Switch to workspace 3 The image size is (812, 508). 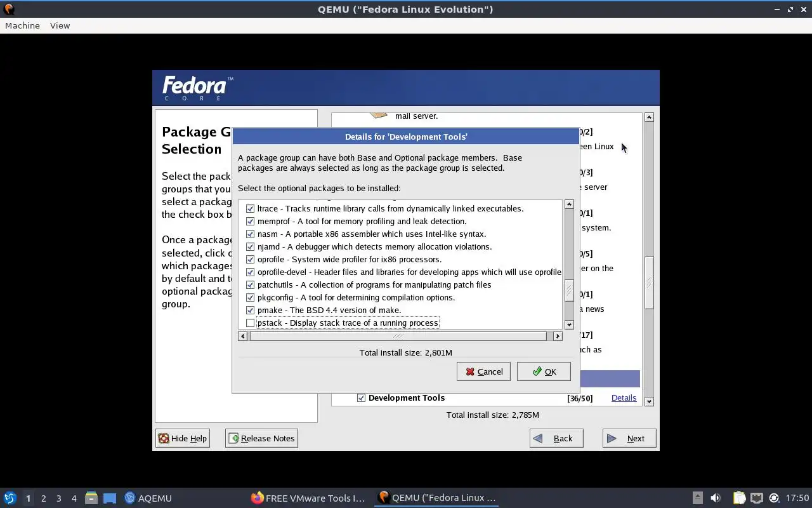[x=58, y=498]
